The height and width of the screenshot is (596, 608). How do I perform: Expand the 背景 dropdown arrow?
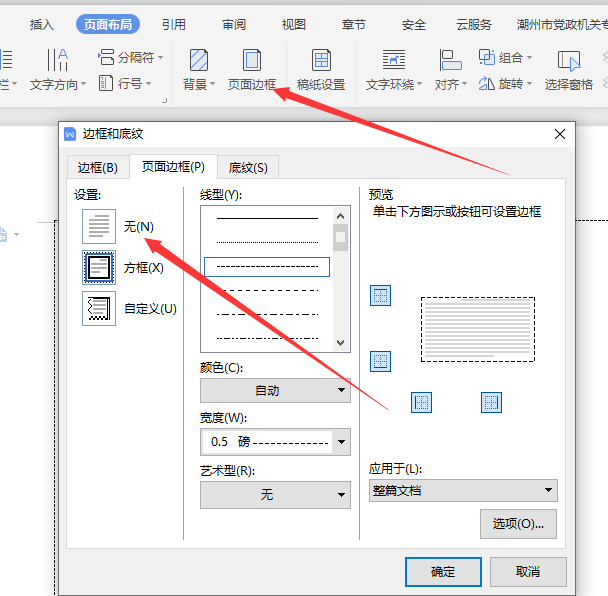pos(212,84)
